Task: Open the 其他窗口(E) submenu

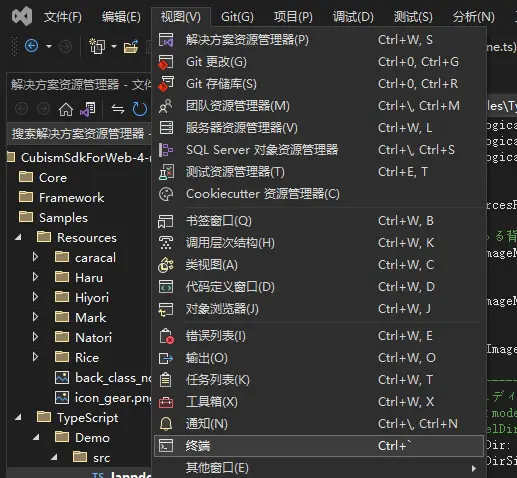Action: pyautogui.click(x=319, y=468)
